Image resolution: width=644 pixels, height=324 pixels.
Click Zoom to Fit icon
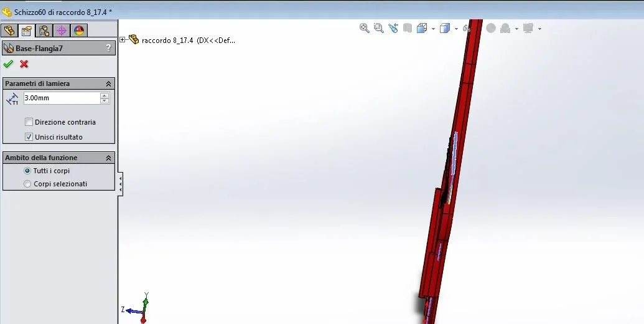pyautogui.click(x=364, y=28)
